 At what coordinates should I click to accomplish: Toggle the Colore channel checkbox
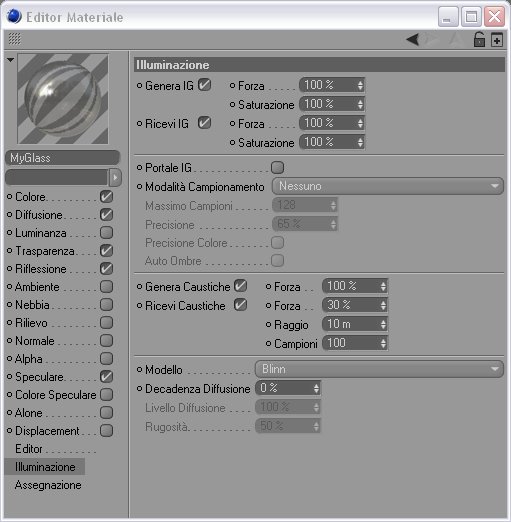(106, 197)
